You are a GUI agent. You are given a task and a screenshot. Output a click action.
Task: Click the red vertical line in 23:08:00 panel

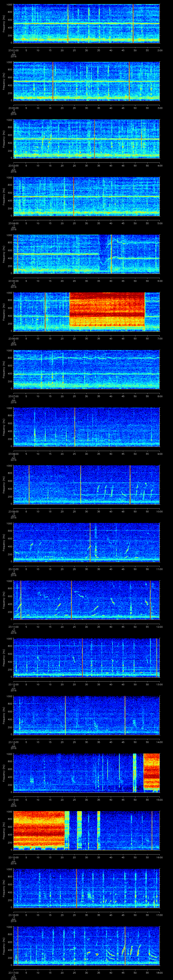coord(75,427)
